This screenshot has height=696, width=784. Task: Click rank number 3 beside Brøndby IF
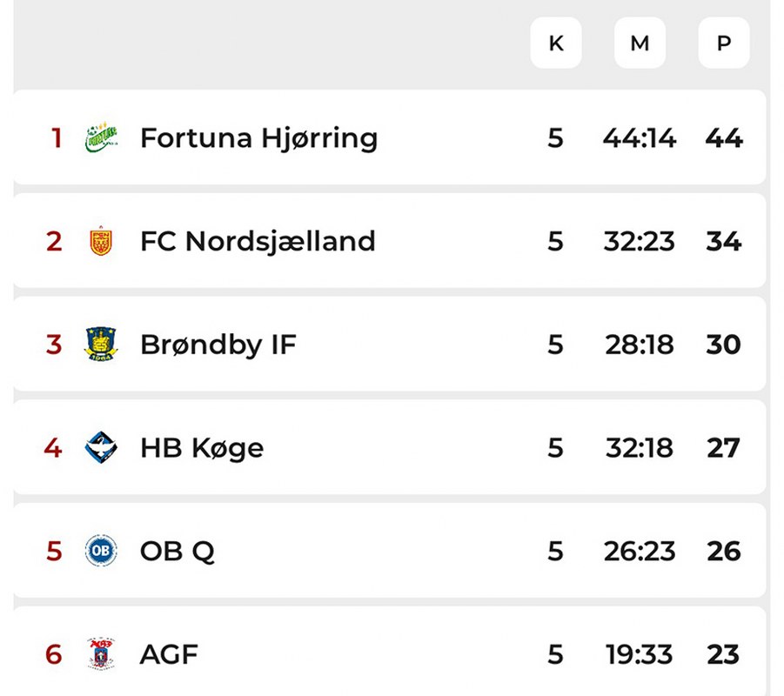point(54,345)
